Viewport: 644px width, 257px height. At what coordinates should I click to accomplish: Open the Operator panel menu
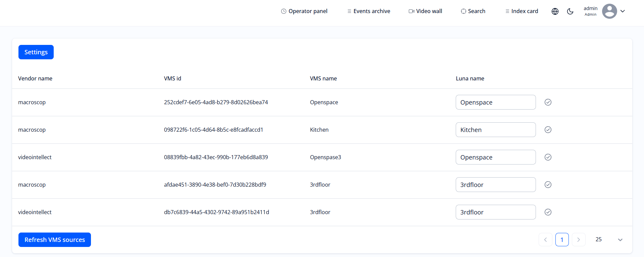click(304, 11)
